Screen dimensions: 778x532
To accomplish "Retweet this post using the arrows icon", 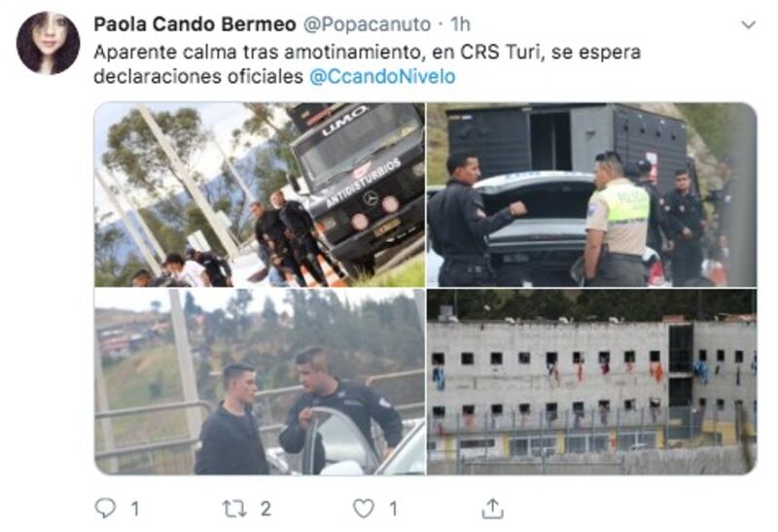I will (234, 509).
